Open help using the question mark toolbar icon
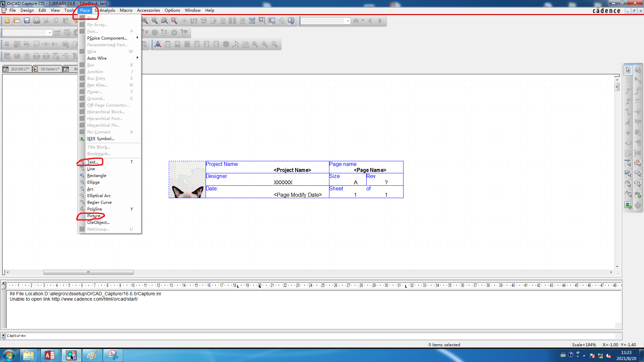The image size is (644, 362). 291,21
